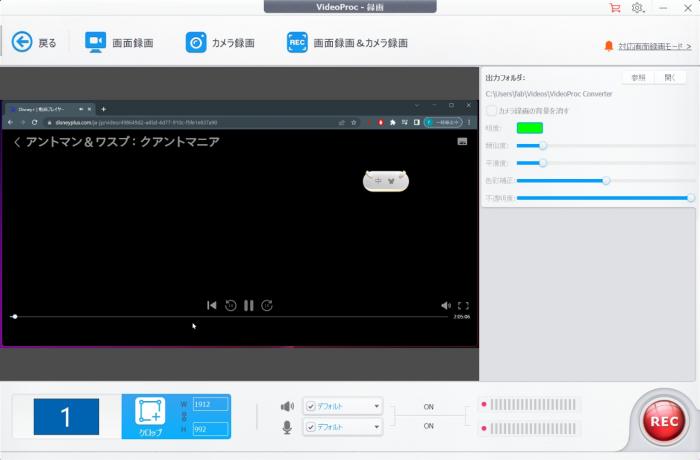Toggle the speaker device checkbox
The image size is (700, 460).
tap(311, 406)
